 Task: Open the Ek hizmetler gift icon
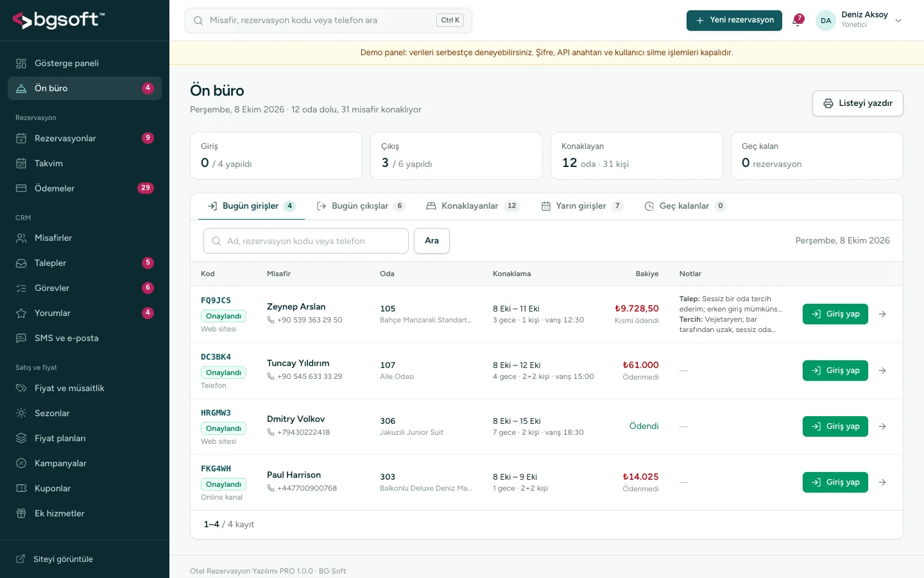click(21, 514)
